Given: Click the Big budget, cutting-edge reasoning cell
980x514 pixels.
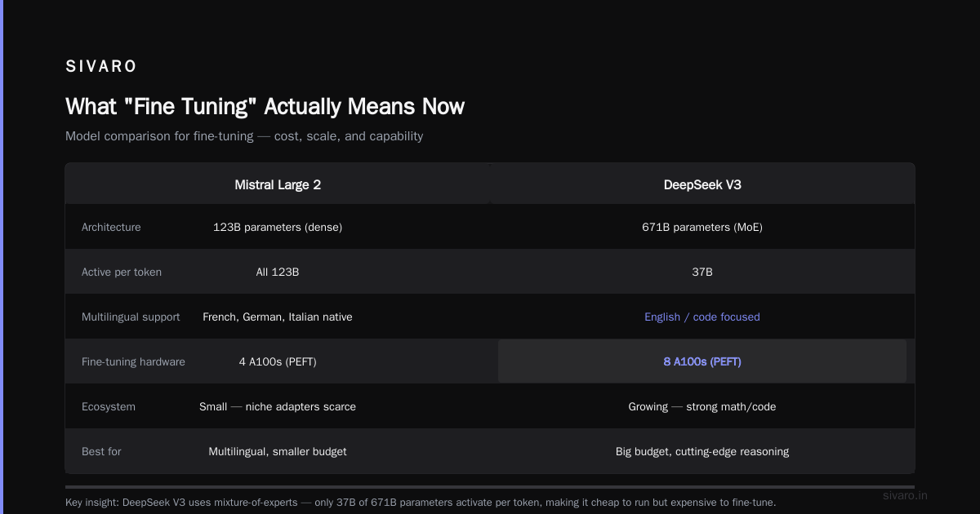Looking at the screenshot, I should [702, 451].
